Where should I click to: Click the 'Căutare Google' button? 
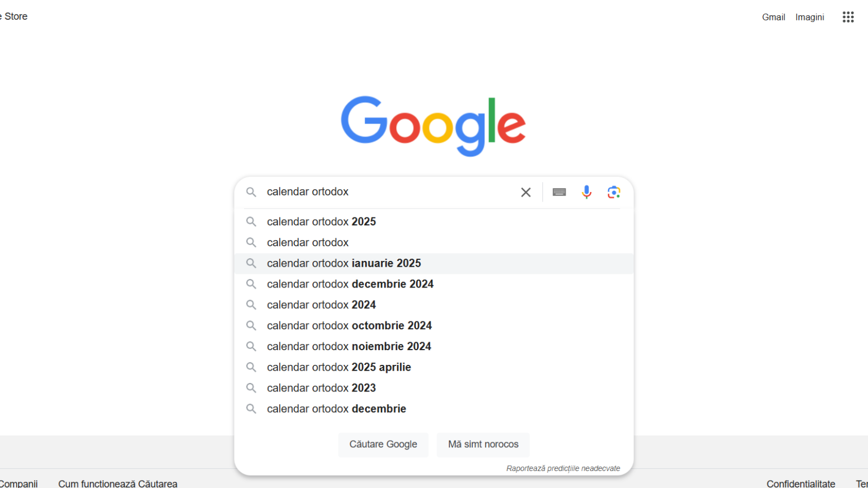(383, 445)
